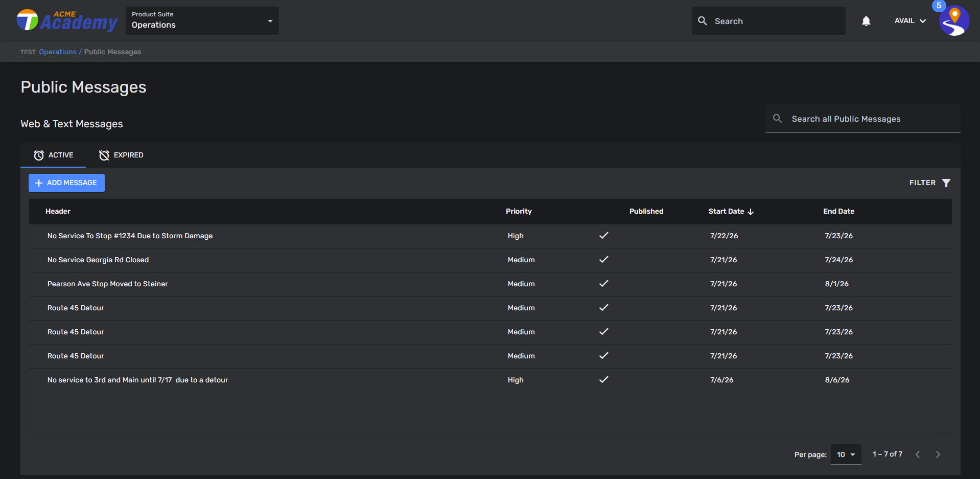Sort by the End Date column
This screenshot has height=479, width=980.
coord(838,212)
